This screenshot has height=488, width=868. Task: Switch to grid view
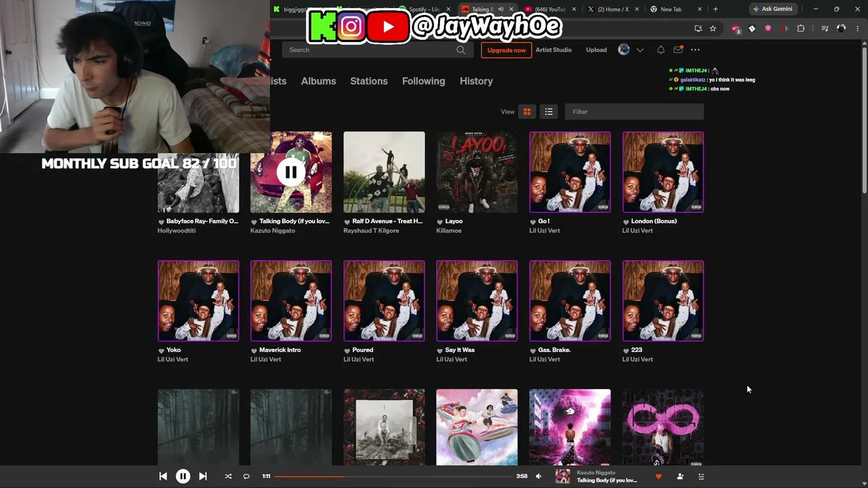[x=527, y=112]
